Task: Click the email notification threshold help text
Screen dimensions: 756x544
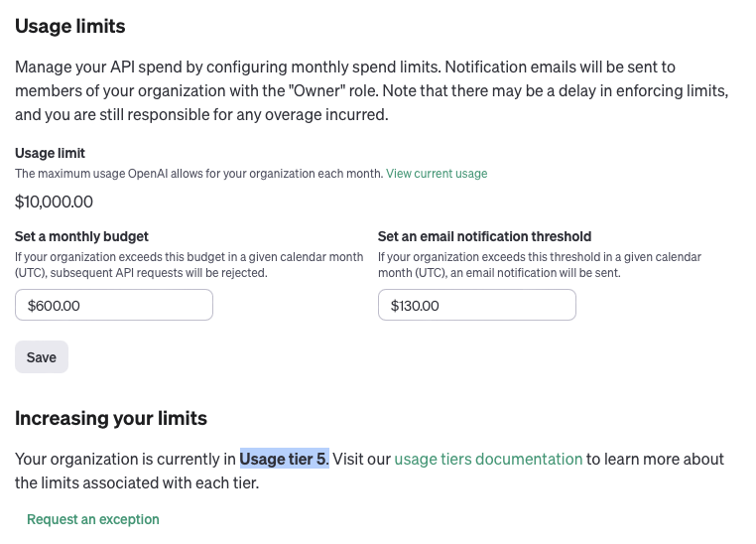Action: pyautogui.click(x=539, y=264)
